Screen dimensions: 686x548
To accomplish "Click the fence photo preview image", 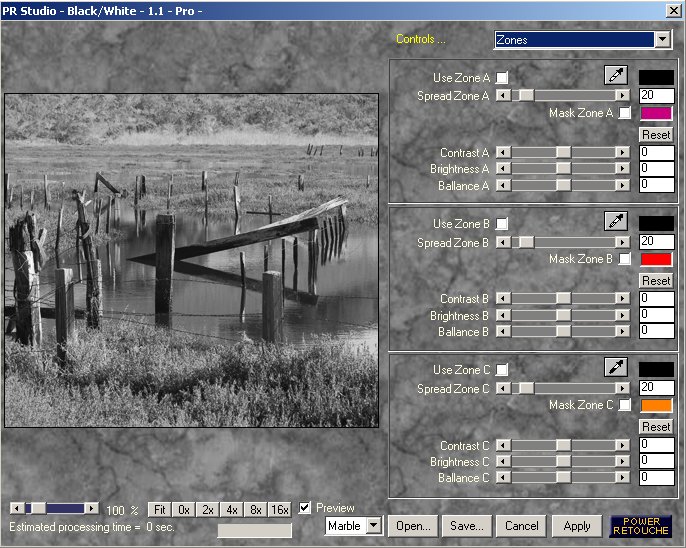I will (x=192, y=260).
